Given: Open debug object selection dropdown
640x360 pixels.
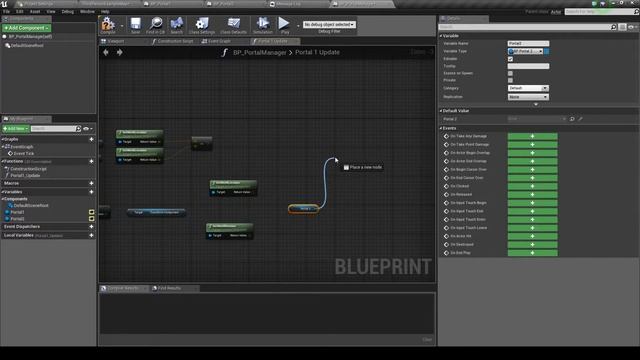Looking at the screenshot, I should click(x=329, y=24).
